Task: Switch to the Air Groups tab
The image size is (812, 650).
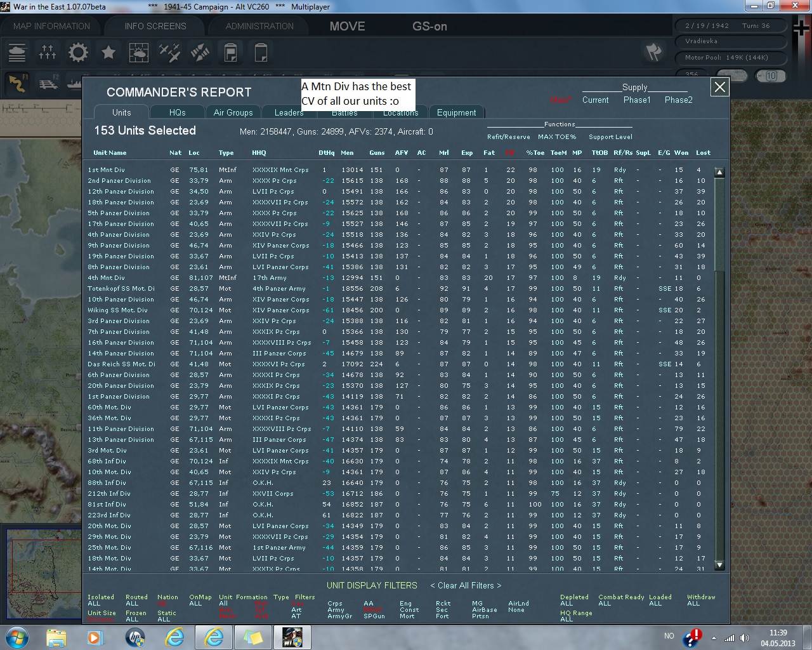Action: [233, 112]
